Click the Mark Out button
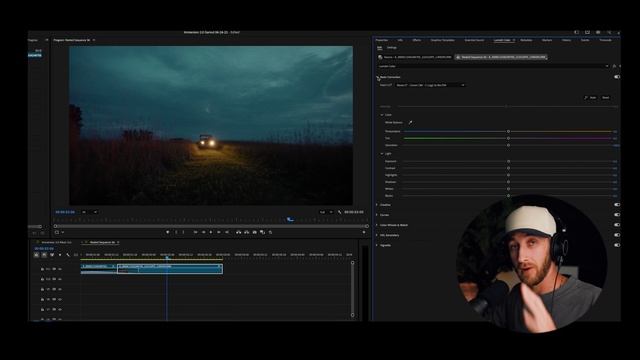The width and height of the screenshot is (640, 360). (183, 232)
